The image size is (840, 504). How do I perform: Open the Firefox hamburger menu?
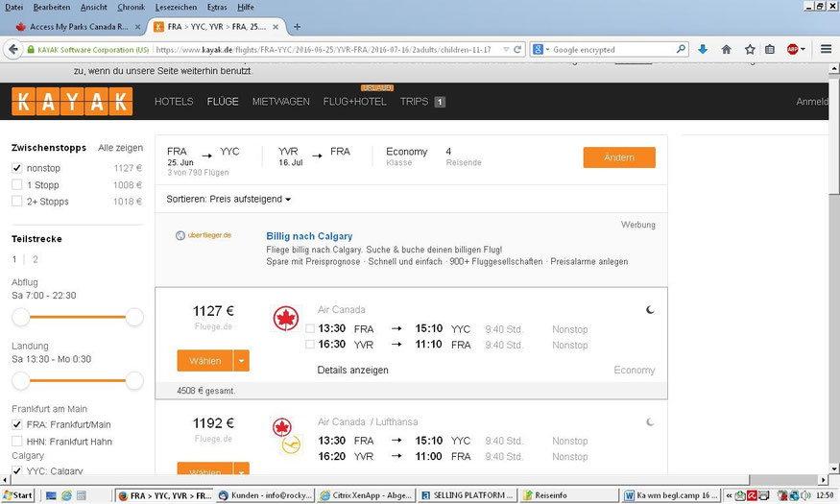pos(826,49)
